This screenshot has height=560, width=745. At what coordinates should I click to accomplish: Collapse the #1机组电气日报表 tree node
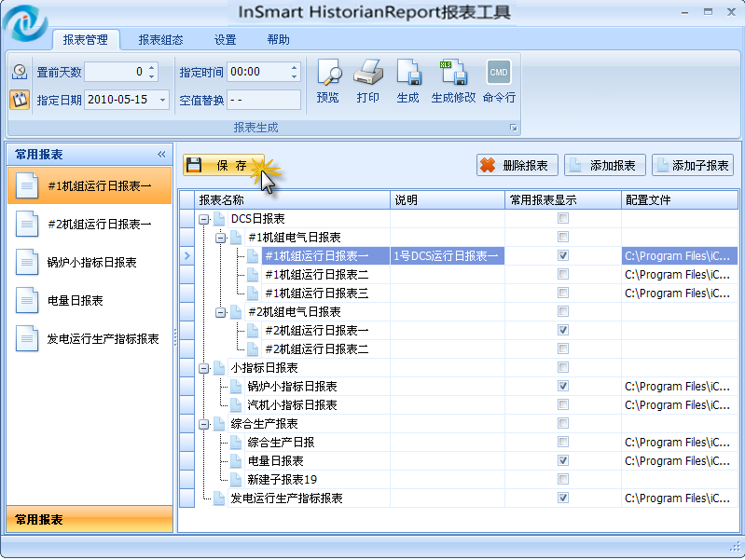(x=220, y=238)
